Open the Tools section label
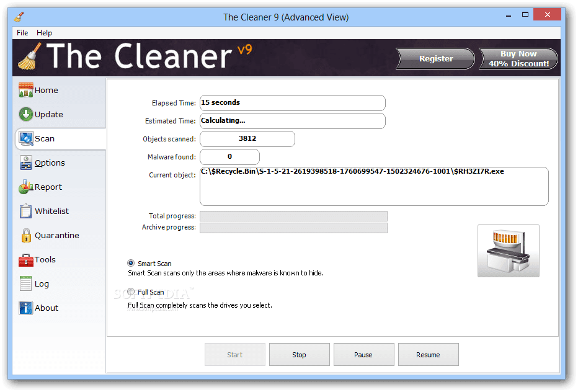The image size is (578, 392). pyautogui.click(x=45, y=260)
